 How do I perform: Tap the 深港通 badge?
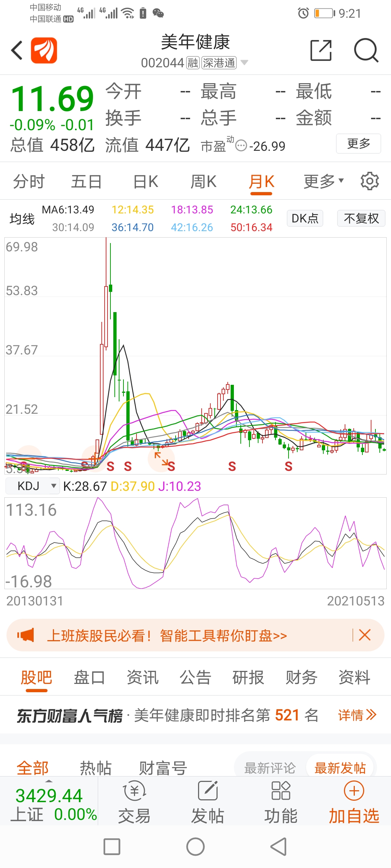pos(219,63)
